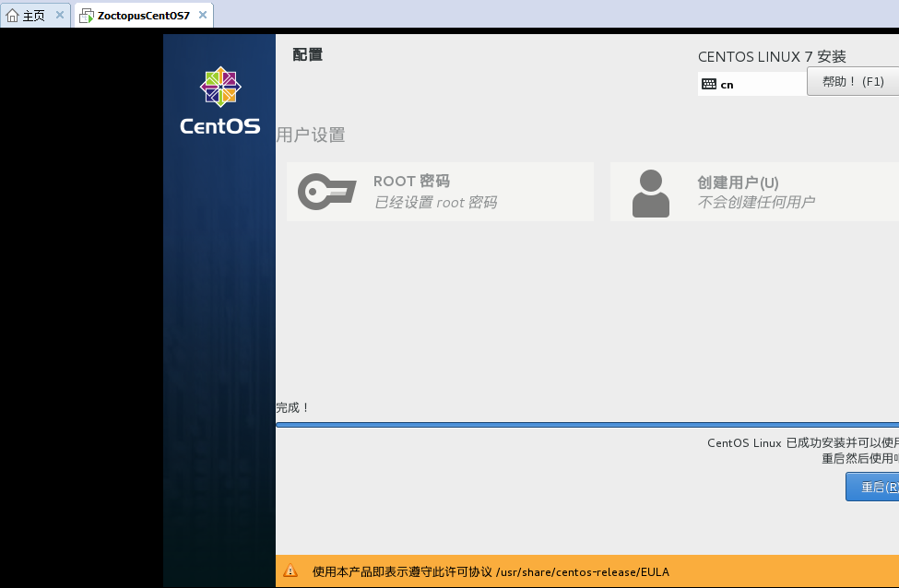Click the EULA license notice text

tap(491, 571)
